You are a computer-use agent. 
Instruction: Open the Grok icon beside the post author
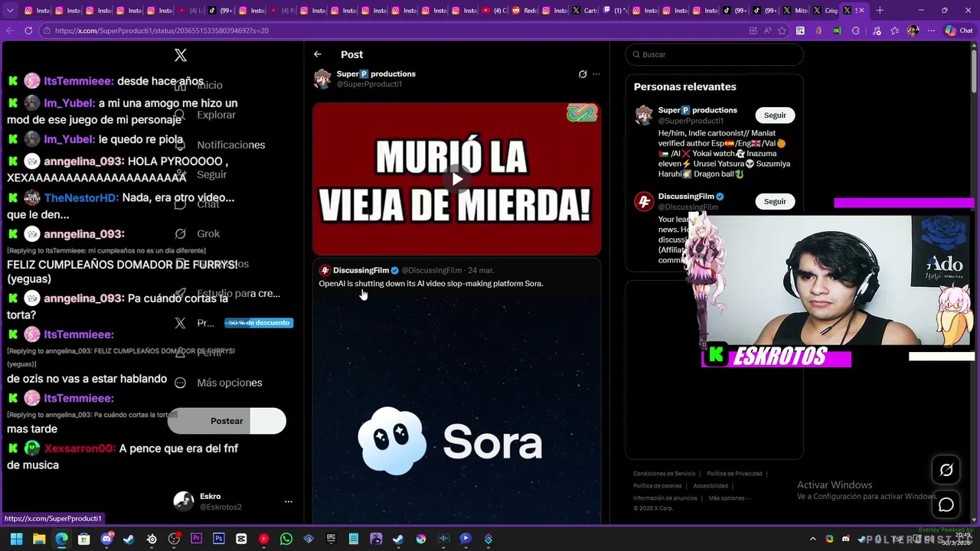(x=583, y=74)
